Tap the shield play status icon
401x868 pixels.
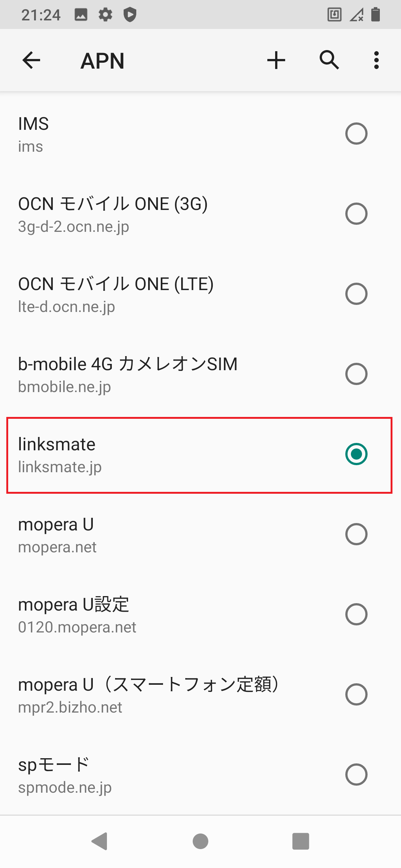(130, 15)
